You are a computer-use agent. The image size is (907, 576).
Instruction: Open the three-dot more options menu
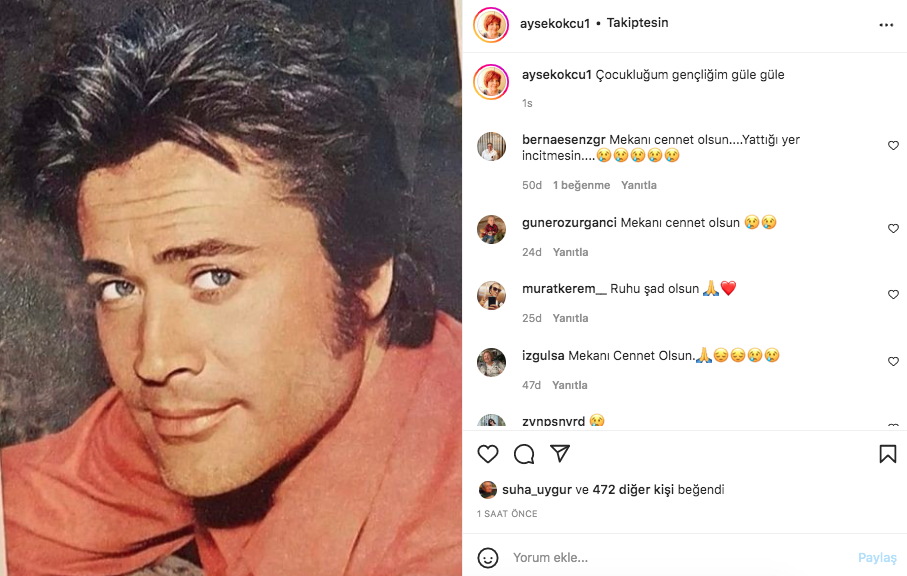coord(886,25)
